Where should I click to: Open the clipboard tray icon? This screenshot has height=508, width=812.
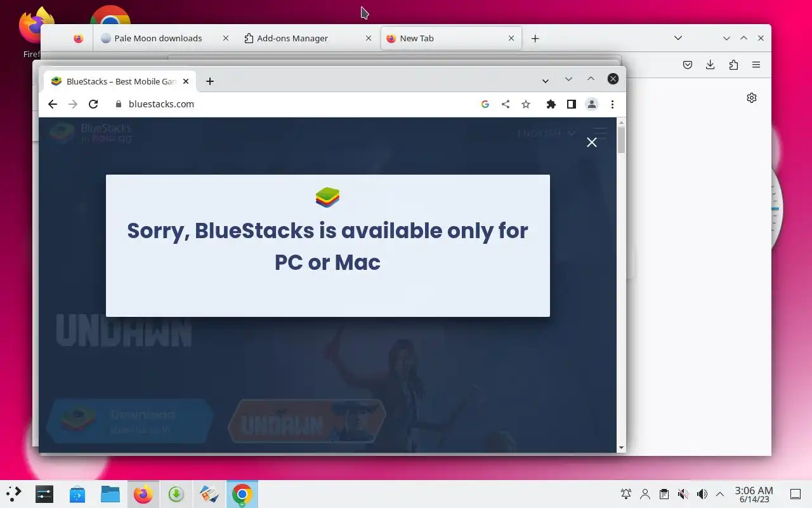pos(664,494)
